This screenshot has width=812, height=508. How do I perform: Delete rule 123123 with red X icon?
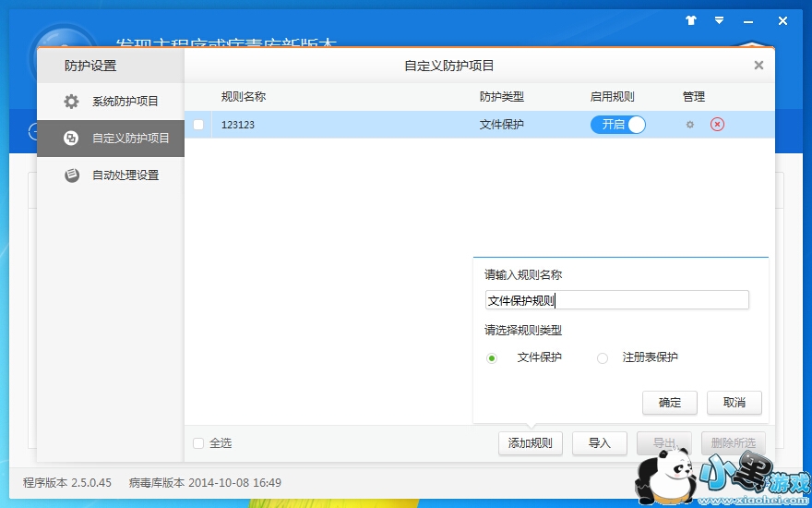(717, 125)
